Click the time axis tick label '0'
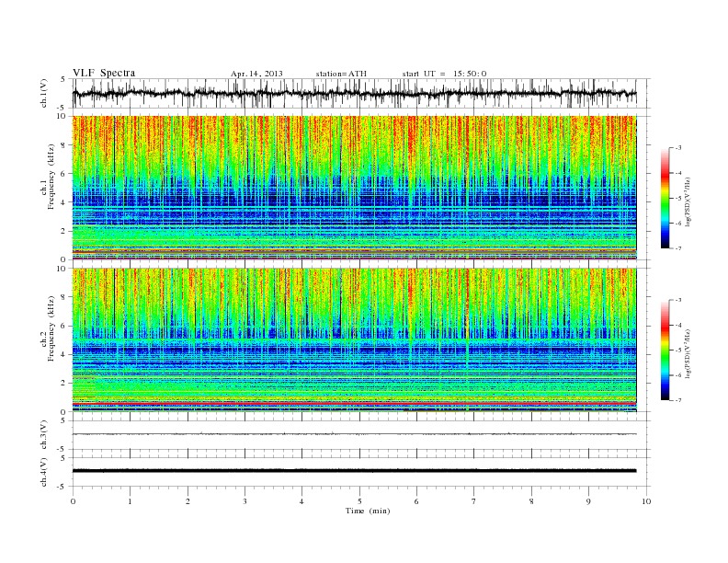This screenshot has width=728, height=563. coord(73,501)
